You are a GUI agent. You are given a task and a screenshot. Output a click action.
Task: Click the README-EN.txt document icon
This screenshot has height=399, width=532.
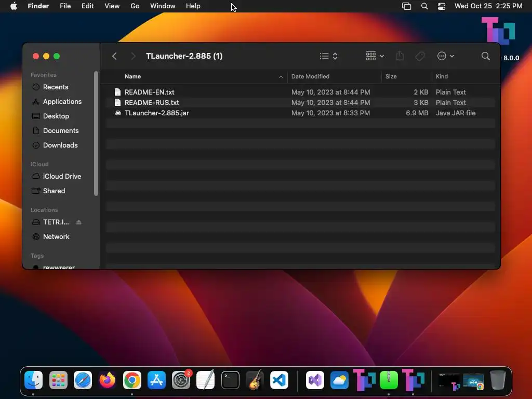118,92
